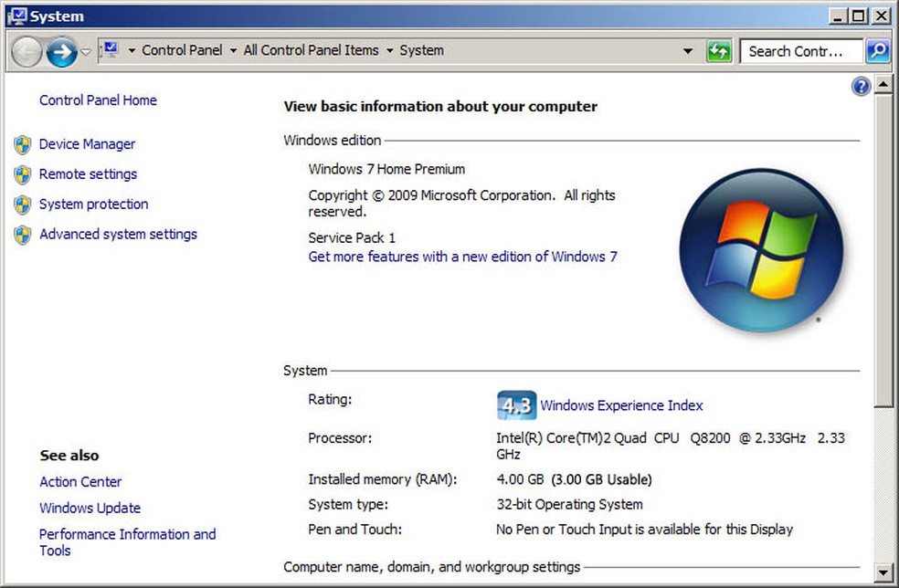
Task: Click the System window title bar icon
Action: coord(17,16)
